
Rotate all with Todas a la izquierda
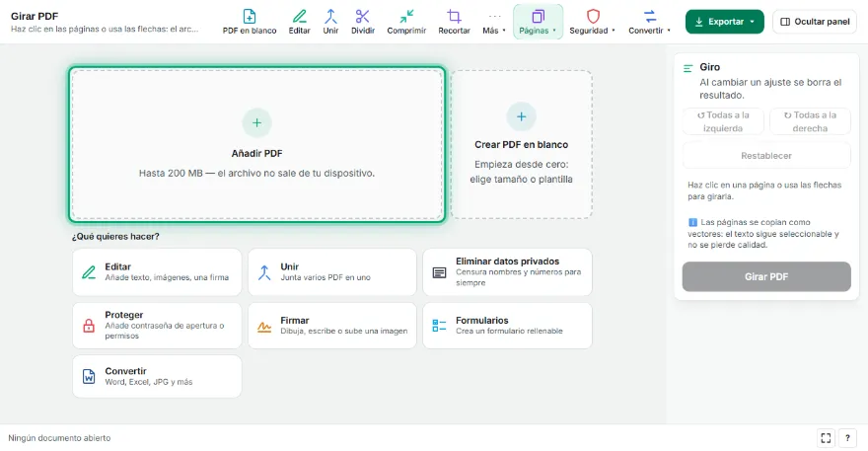click(x=723, y=121)
